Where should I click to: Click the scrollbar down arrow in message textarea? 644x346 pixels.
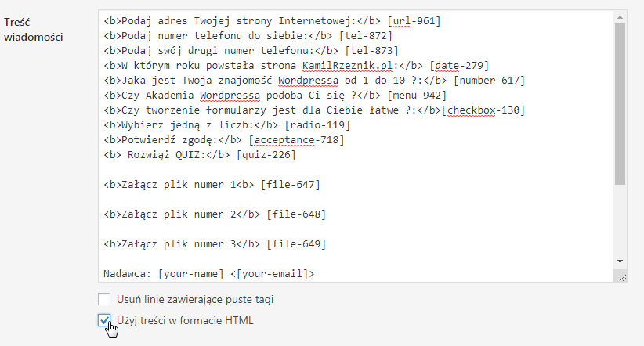click(x=620, y=261)
